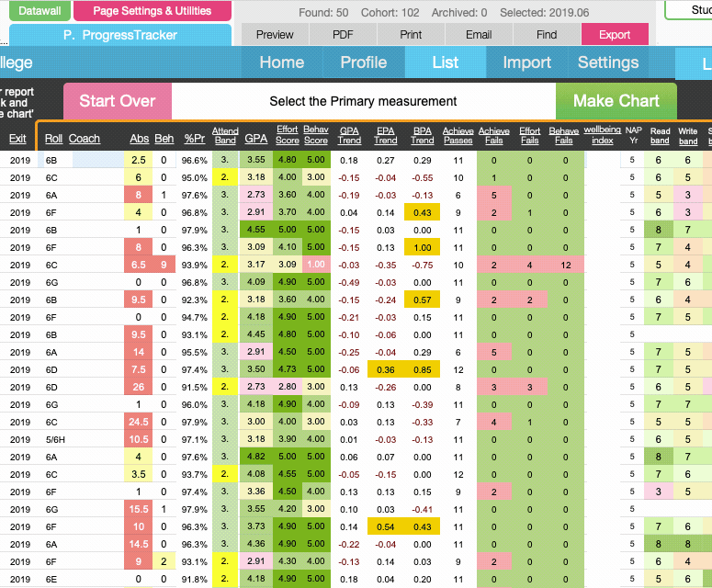
Task: Go to the Import tab
Action: pyautogui.click(x=526, y=62)
